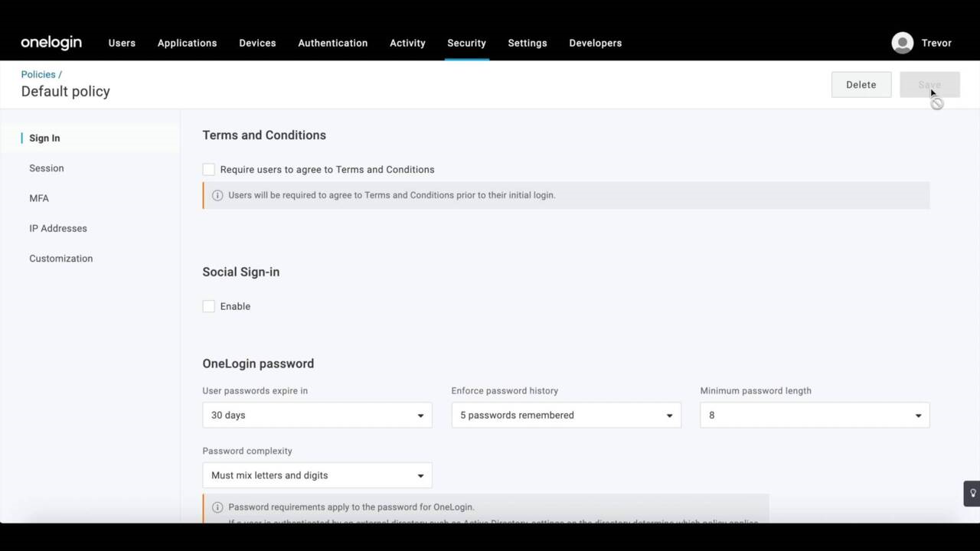Enable Require users to agree to Terms checkbox
The width and height of the screenshot is (980, 551).
click(209, 169)
